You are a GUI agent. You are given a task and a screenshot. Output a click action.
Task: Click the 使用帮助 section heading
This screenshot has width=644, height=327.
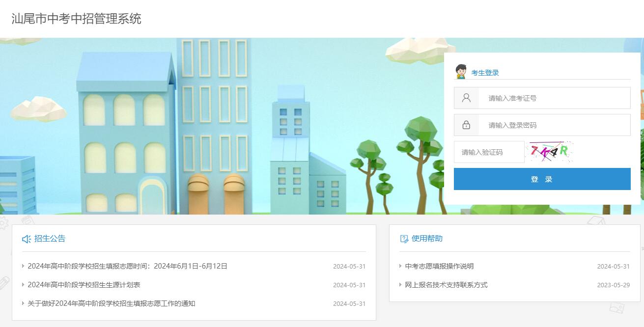[x=427, y=239]
